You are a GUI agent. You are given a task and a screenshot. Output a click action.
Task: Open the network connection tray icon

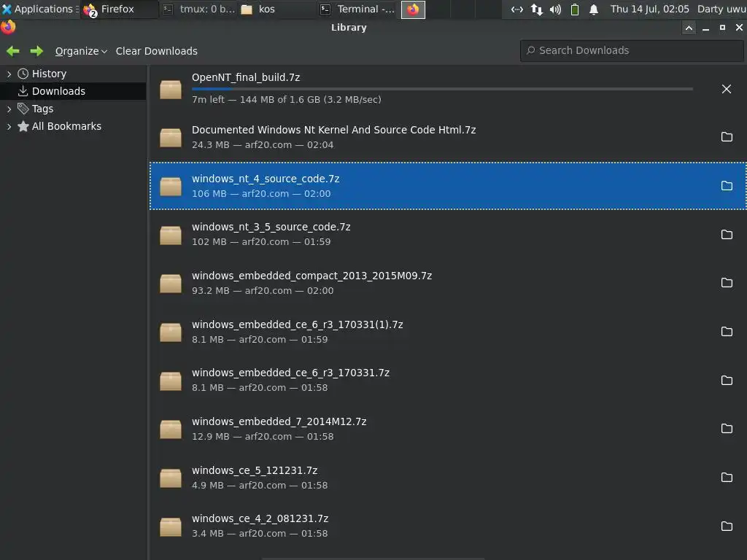point(517,9)
